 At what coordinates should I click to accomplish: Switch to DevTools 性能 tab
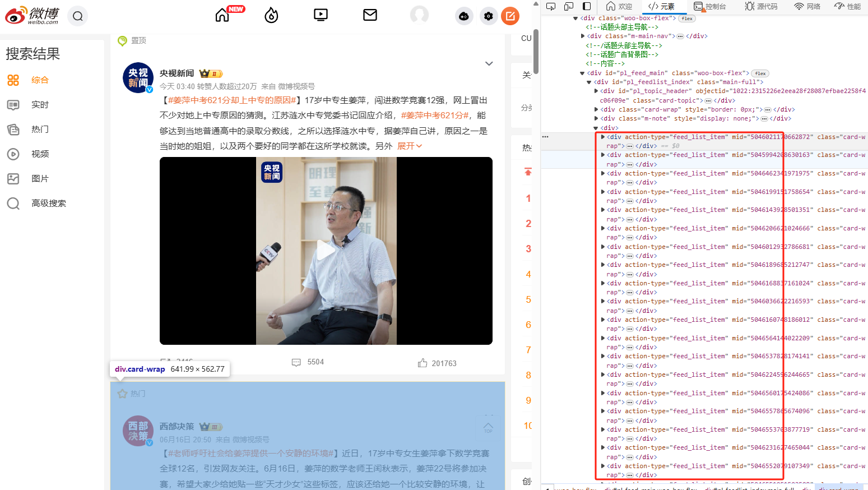(848, 6)
